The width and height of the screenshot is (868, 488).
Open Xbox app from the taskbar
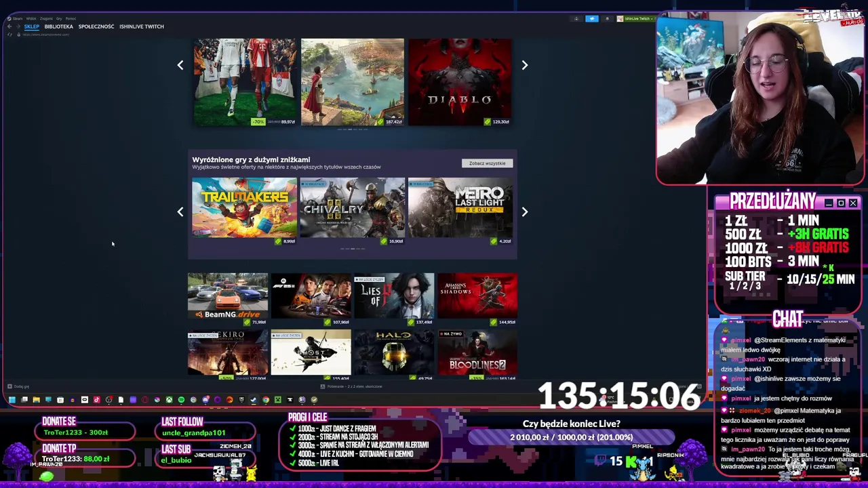point(169,400)
